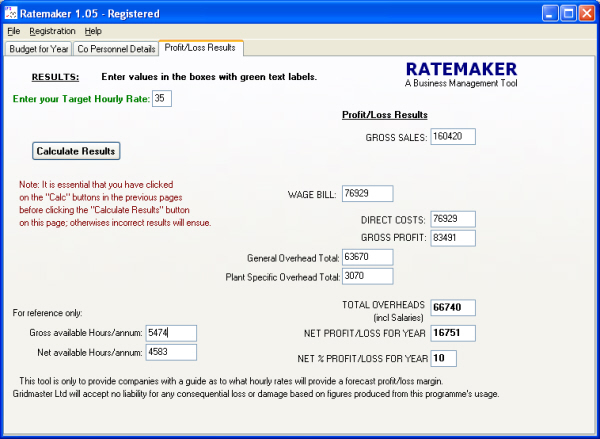Open the Help menu
Viewport: 600px width, 439px height.
[x=93, y=31]
